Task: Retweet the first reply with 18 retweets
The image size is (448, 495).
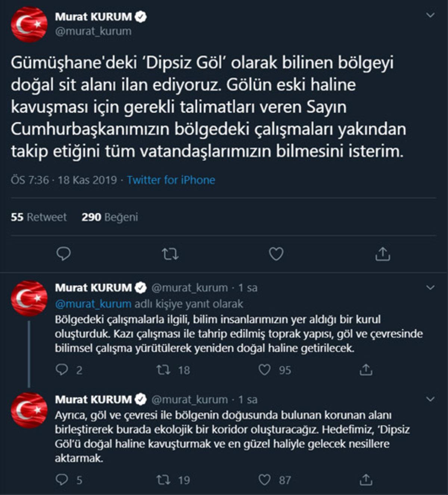Action: tap(163, 370)
